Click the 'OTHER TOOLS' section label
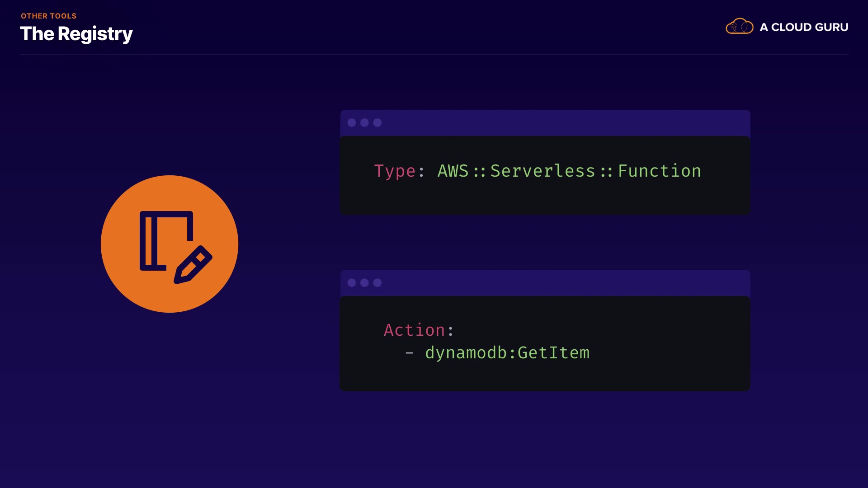This screenshot has width=868, height=488. tap(48, 16)
